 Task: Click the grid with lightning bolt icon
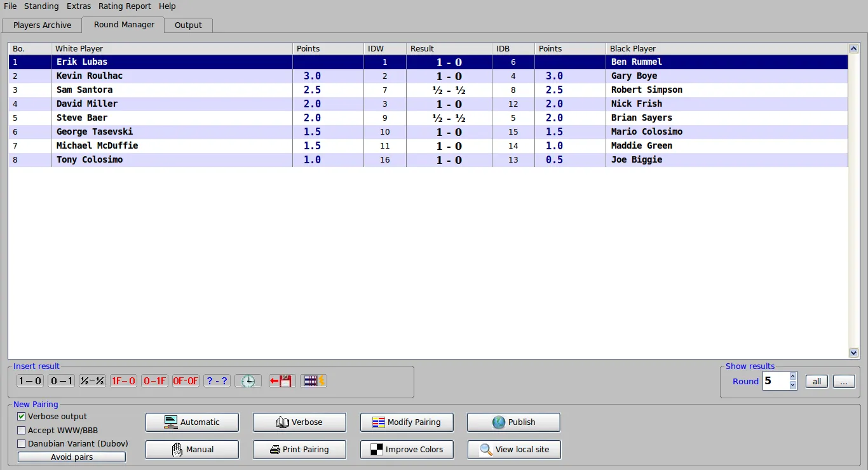click(314, 381)
